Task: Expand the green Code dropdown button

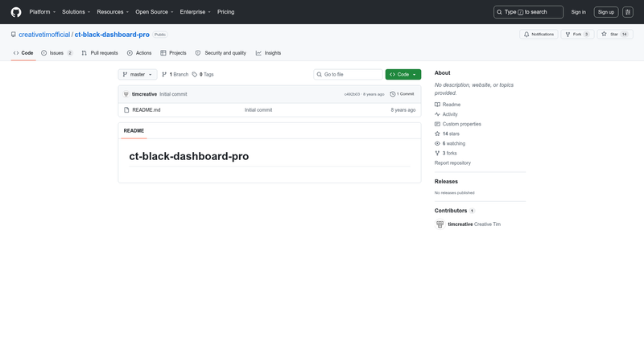Action: click(403, 74)
